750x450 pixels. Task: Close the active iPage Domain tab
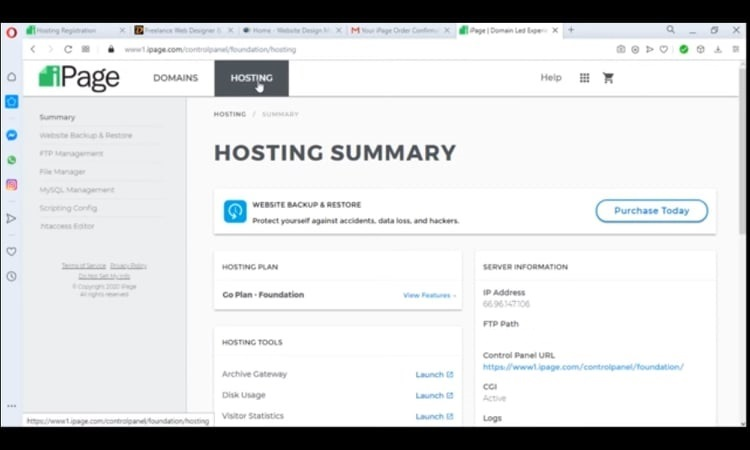point(555,30)
